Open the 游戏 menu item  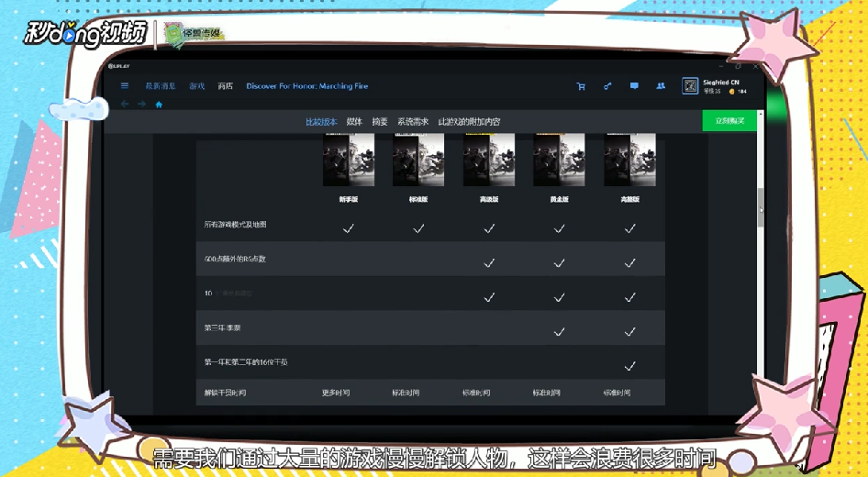pyautogui.click(x=197, y=86)
